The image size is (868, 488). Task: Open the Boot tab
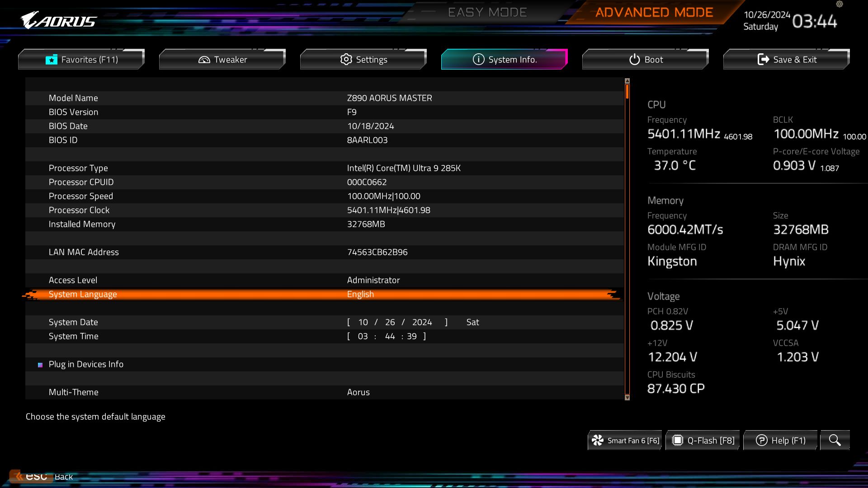(x=646, y=59)
